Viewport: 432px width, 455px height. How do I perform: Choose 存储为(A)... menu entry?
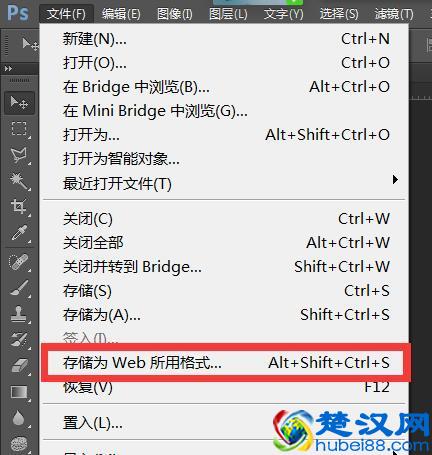click(x=226, y=315)
